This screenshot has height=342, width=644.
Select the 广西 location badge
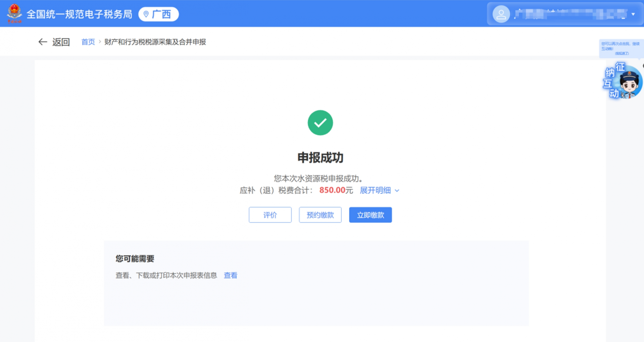[x=158, y=14]
